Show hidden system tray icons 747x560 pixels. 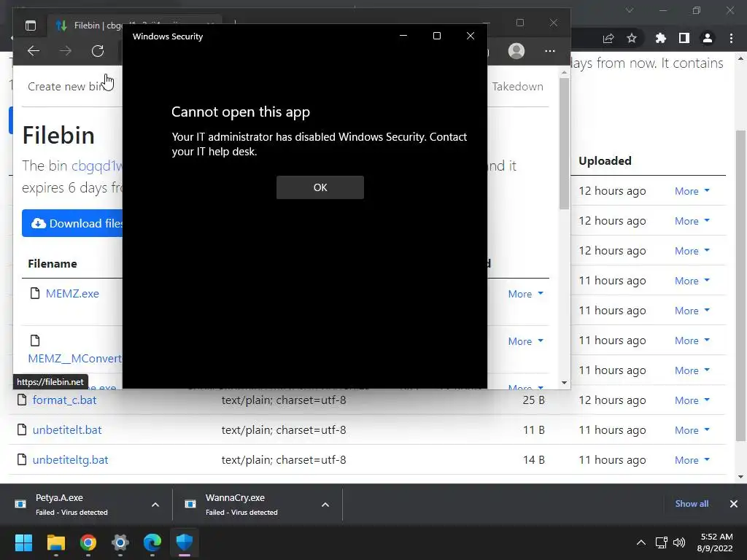tap(641, 542)
